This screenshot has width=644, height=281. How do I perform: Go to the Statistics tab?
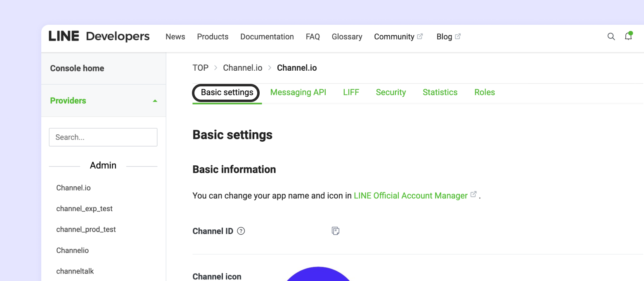440,92
